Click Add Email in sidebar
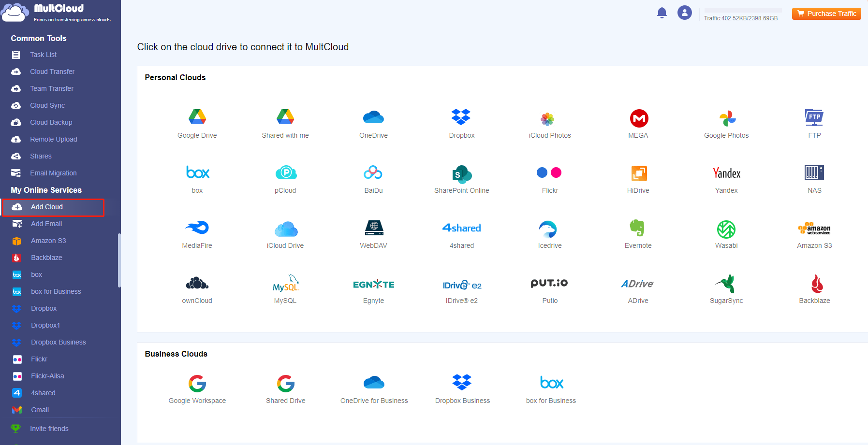This screenshot has width=868, height=445. [46, 224]
